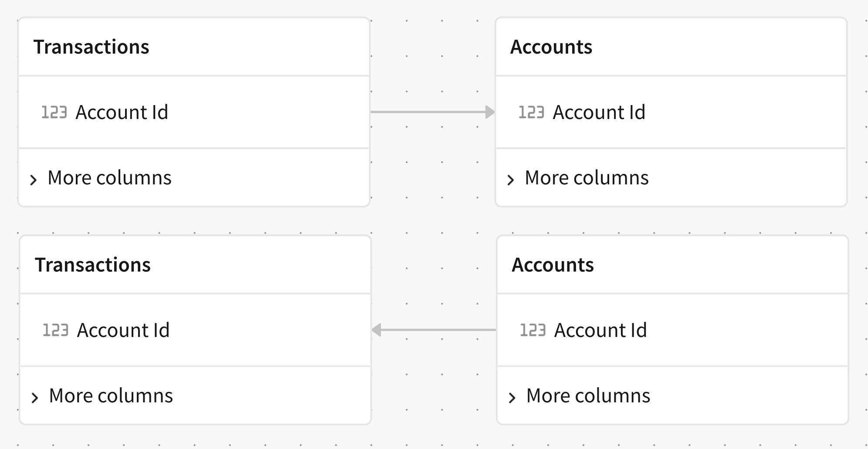
Task: Click Account Id text in lower Transactions table
Action: pyautogui.click(x=123, y=330)
